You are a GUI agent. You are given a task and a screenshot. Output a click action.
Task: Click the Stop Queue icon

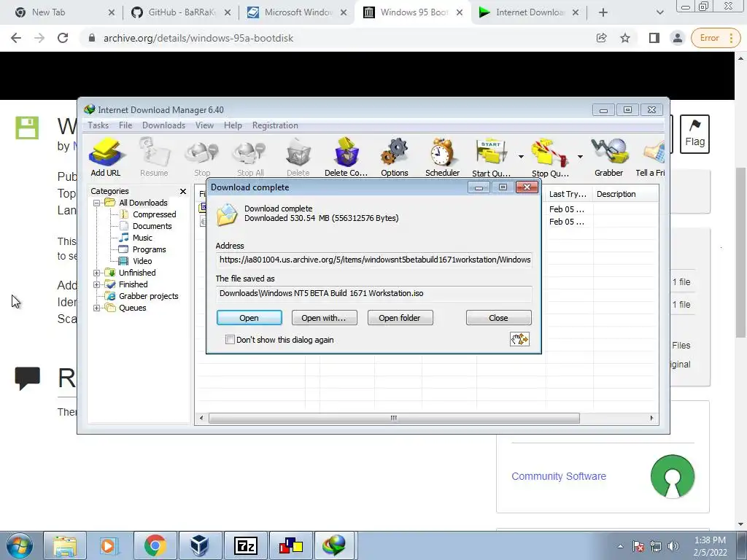(x=550, y=157)
